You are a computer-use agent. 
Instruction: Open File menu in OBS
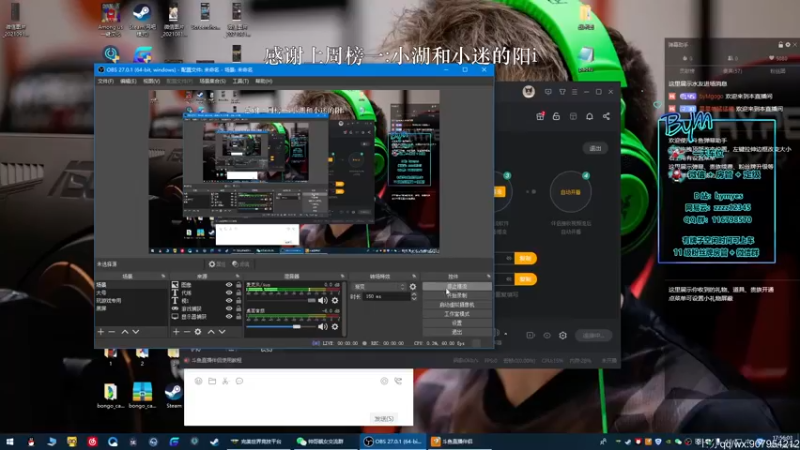pos(106,81)
